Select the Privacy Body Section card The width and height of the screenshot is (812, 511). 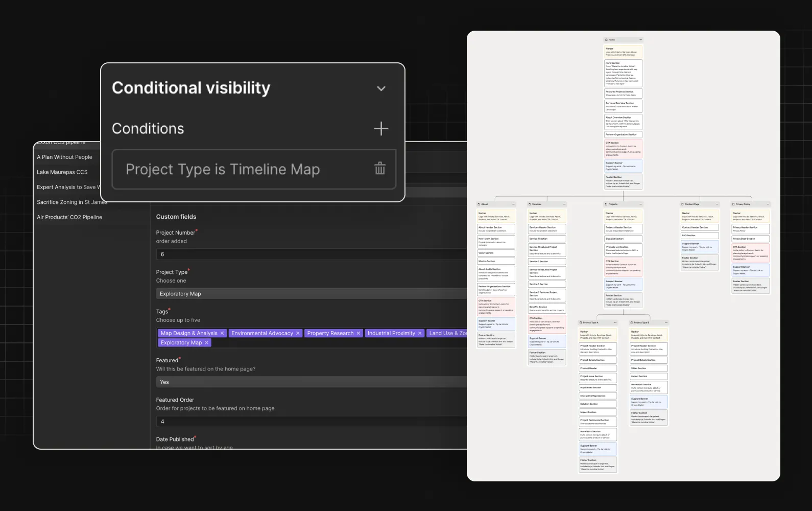pos(751,239)
